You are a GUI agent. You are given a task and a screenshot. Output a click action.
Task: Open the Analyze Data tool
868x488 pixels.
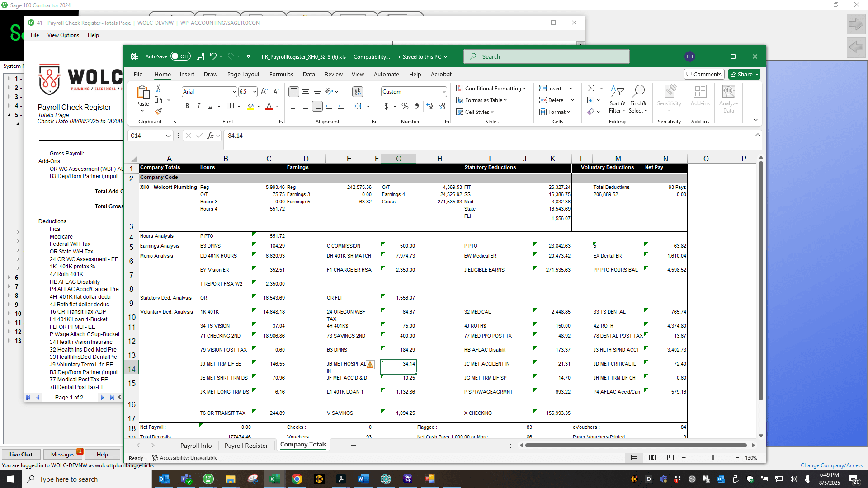pyautogui.click(x=729, y=99)
